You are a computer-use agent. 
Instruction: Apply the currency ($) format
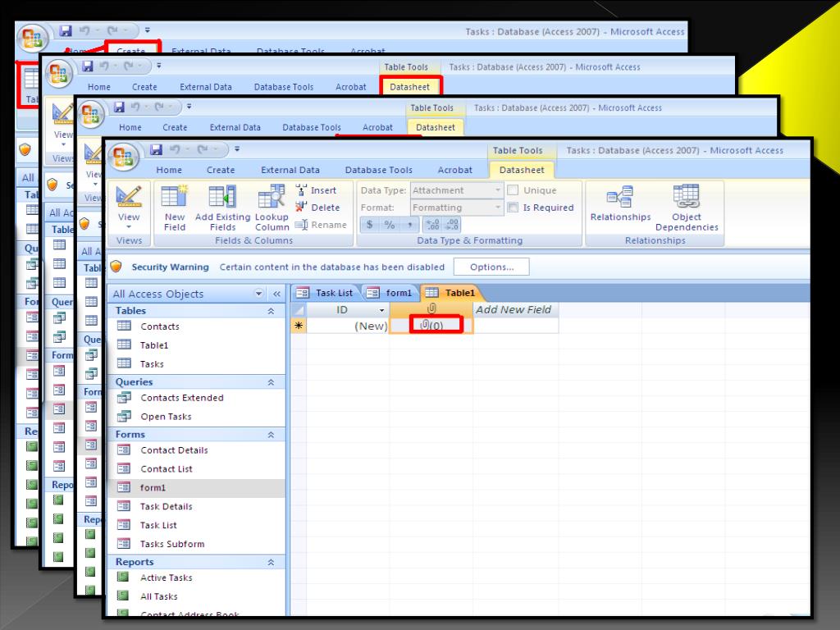pyautogui.click(x=369, y=225)
